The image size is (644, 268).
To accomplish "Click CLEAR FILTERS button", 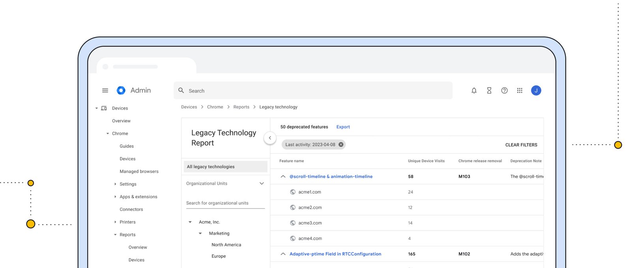I will coord(521,145).
